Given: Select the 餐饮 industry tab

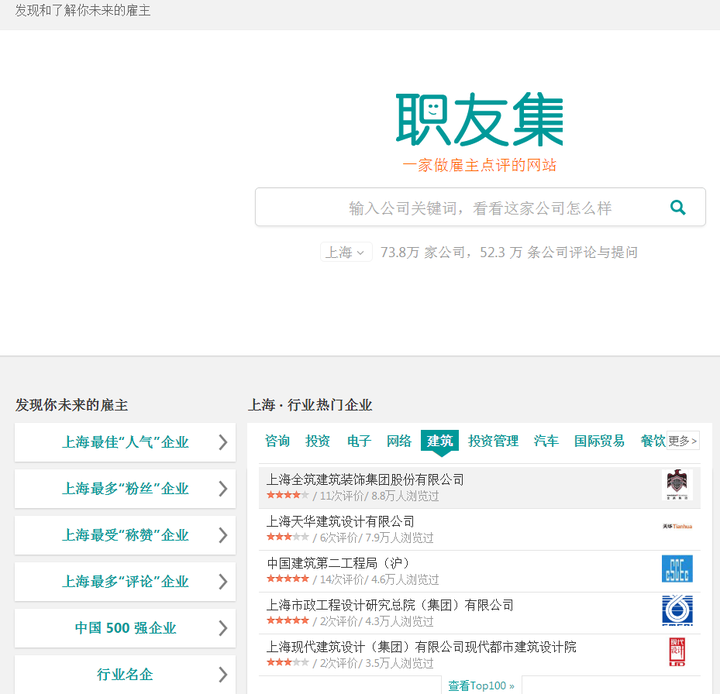Looking at the screenshot, I should [652, 441].
